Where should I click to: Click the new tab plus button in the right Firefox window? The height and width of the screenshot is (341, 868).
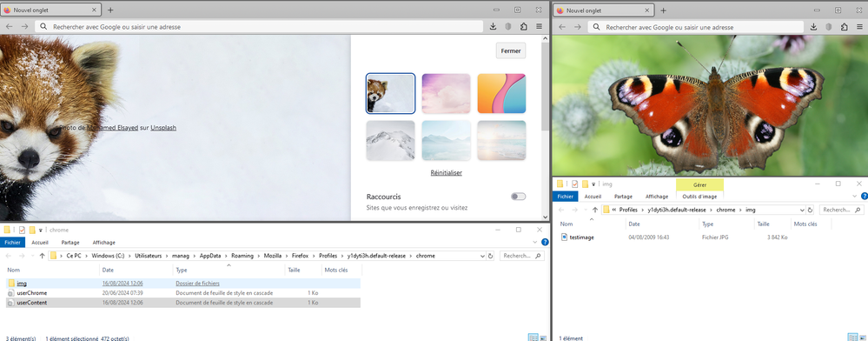click(663, 10)
